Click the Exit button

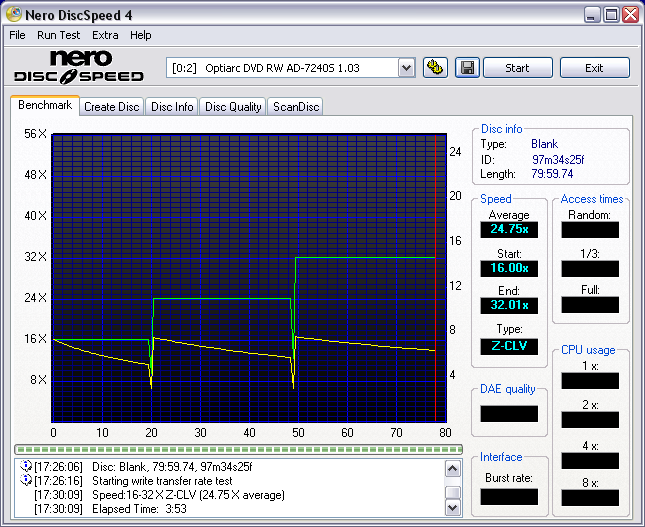click(x=594, y=68)
